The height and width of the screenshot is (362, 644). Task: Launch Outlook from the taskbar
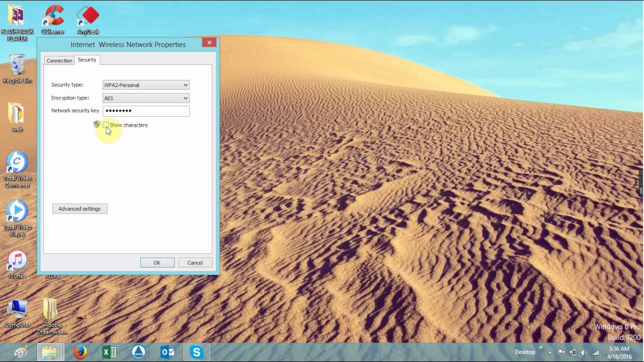[x=168, y=352]
